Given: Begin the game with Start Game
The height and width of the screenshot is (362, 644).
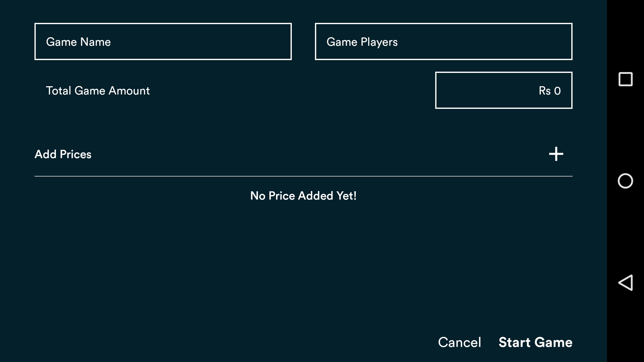Looking at the screenshot, I should (x=535, y=342).
